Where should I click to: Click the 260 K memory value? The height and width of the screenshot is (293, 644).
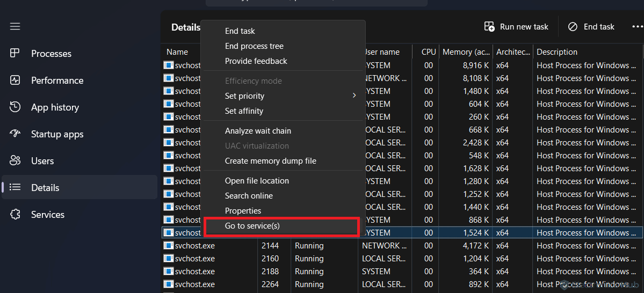click(x=479, y=117)
